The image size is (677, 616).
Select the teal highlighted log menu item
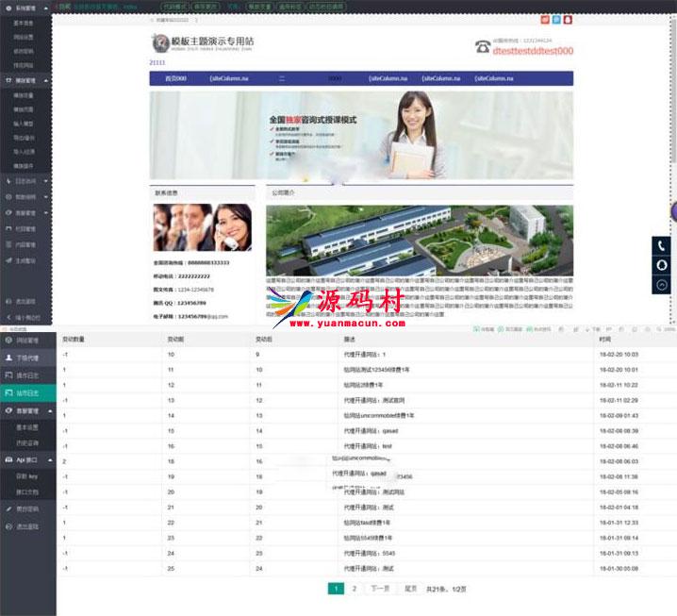tap(27, 391)
